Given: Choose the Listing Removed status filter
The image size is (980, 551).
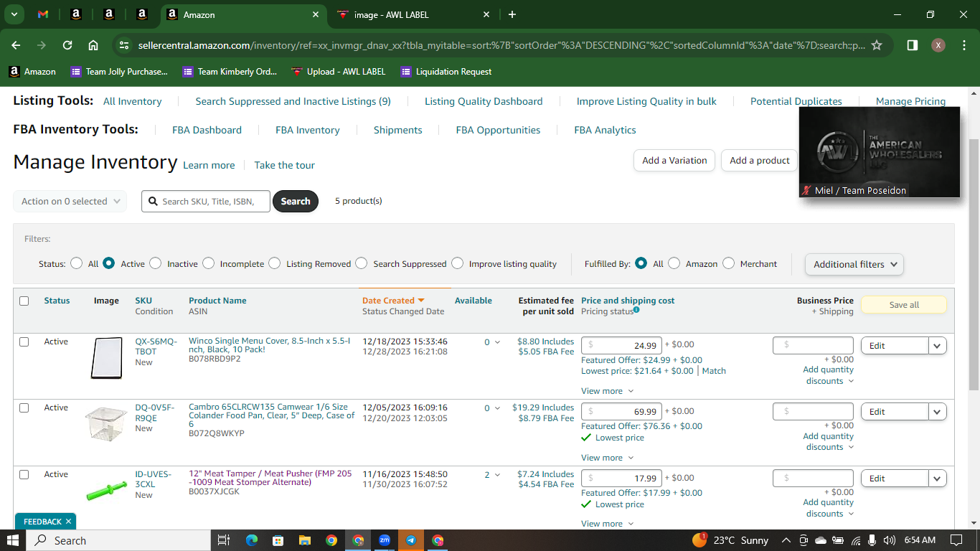Looking at the screenshot, I should coord(274,263).
